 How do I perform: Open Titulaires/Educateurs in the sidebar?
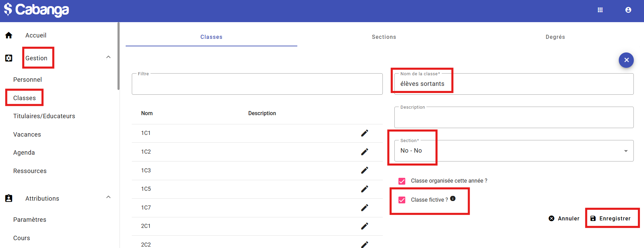click(44, 116)
